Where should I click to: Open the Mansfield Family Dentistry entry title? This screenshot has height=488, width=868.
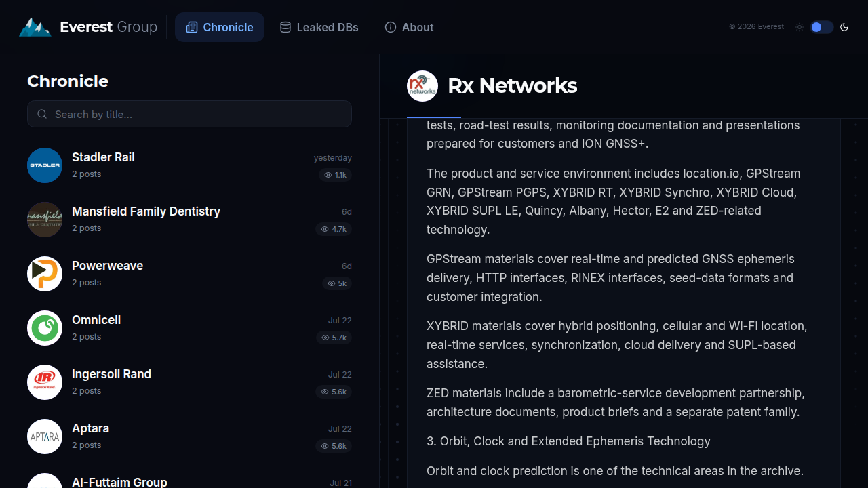tap(146, 211)
